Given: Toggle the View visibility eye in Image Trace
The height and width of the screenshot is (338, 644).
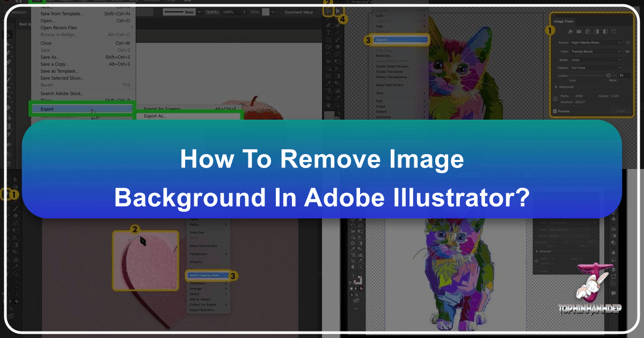Looking at the screenshot, I should click(627, 51).
